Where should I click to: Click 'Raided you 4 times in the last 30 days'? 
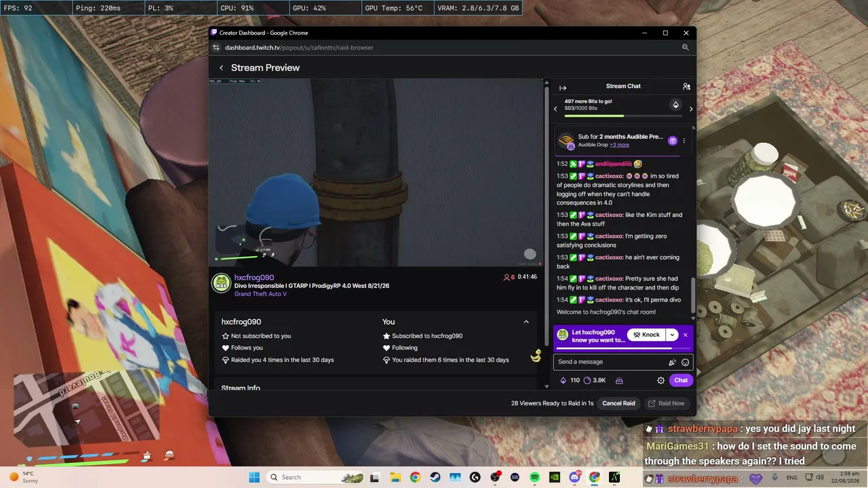(282, 360)
